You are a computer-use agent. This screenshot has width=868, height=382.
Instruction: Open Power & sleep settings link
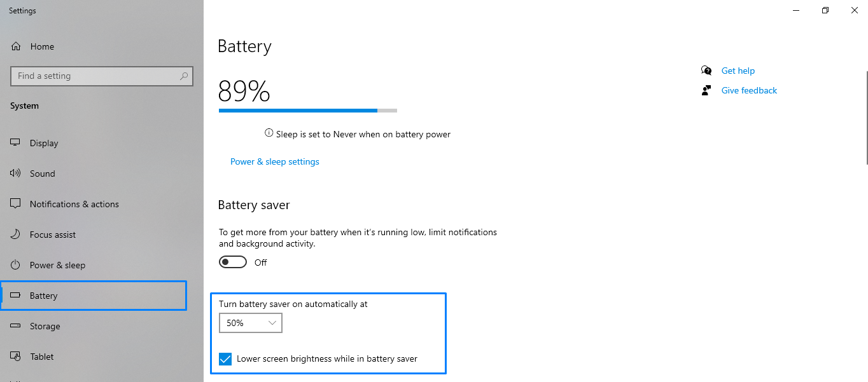[275, 162]
